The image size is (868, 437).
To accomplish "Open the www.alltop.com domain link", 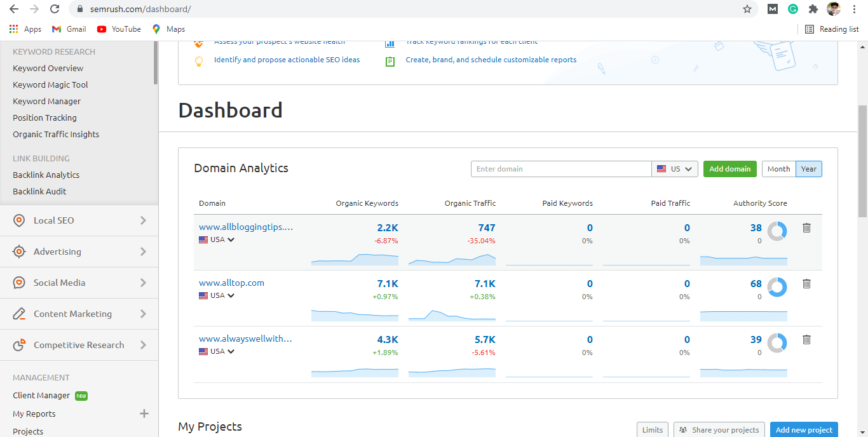I will (x=231, y=283).
